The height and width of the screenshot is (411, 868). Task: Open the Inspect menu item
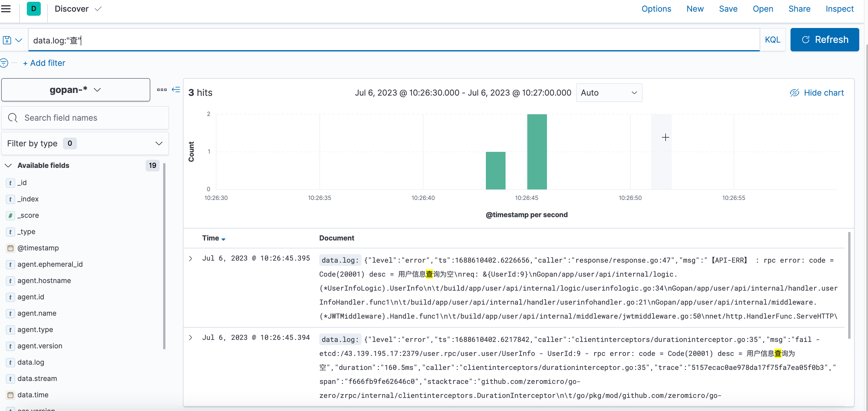839,9
